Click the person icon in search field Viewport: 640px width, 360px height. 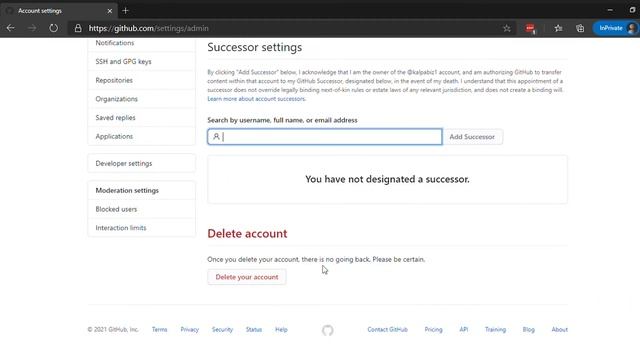(x=216, y=137)
